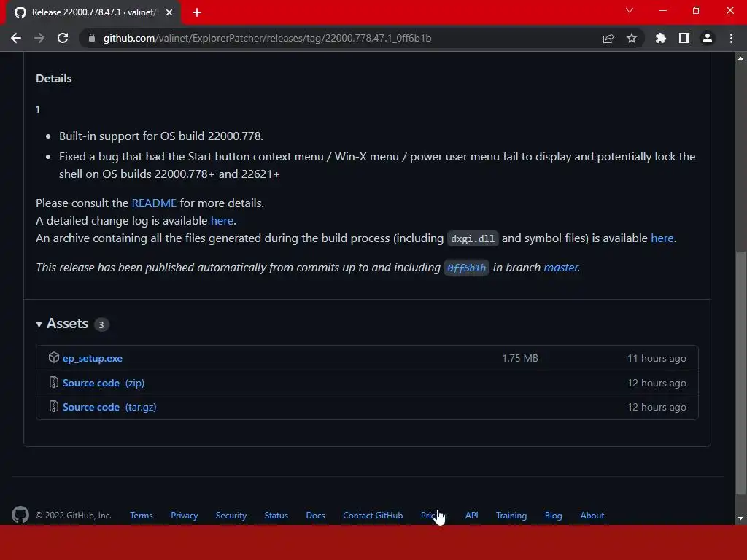
Task: Share this page via address bar icon
Action: 608,38
